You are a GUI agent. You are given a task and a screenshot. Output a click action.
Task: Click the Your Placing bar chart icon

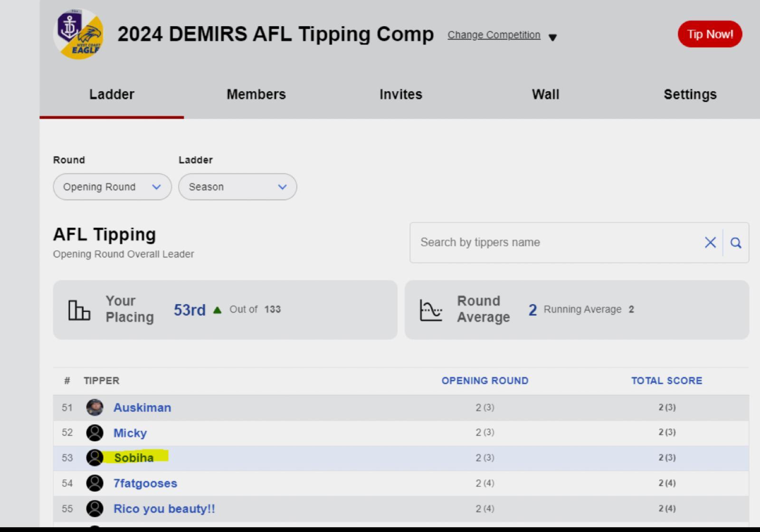click(79, 310)
